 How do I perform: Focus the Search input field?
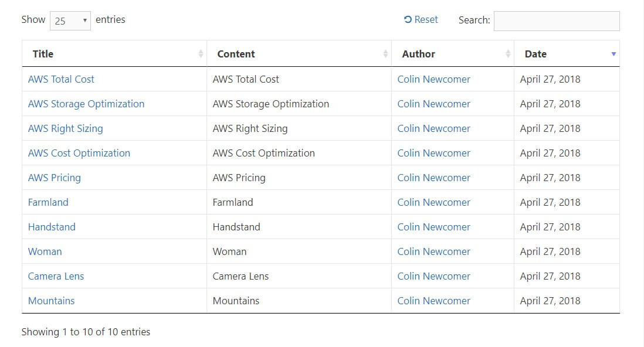[557, 21]
